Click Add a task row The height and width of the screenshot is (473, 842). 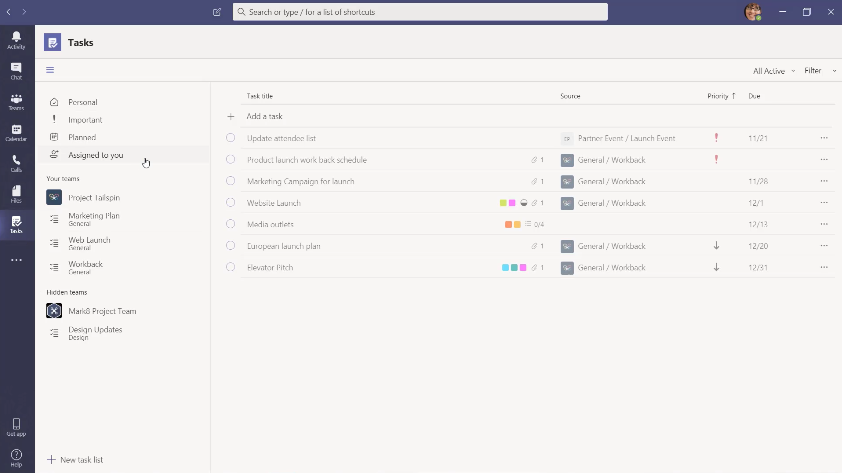pyautogui.click(x=264, y=117)
